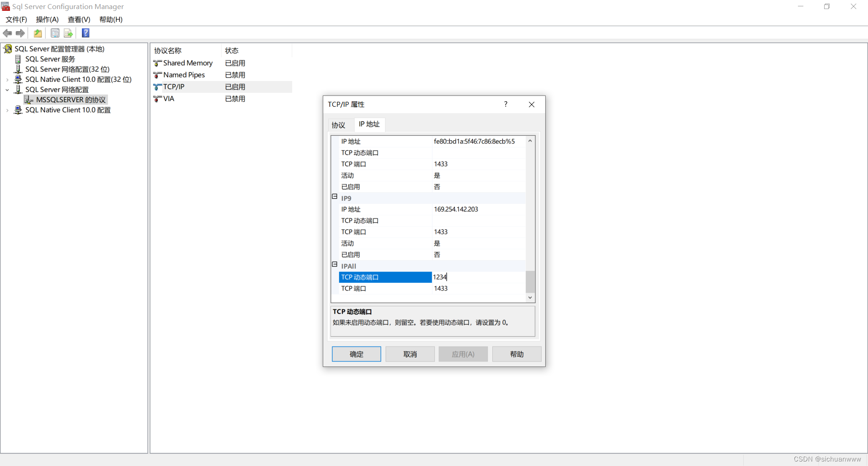Open the 查看(V) menu
Screen dimensions: 868x466
pyautogui.click(x=79, y=19)
